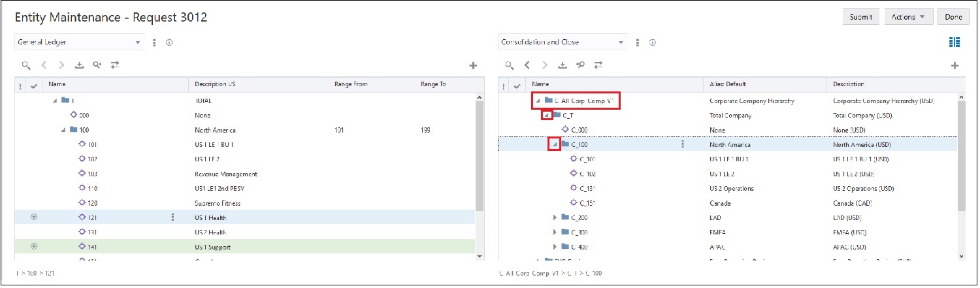Click previous arrow in Consolidation and Close toolbar
The width and height of the screenshot is (980, 288).
pyautogui.click(x=527, y=65)
